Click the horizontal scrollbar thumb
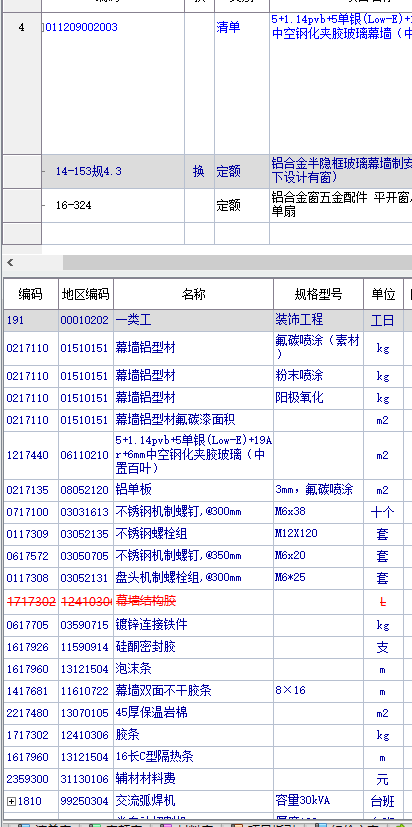Screen dimensions: 412x827 tap(237, 262)
